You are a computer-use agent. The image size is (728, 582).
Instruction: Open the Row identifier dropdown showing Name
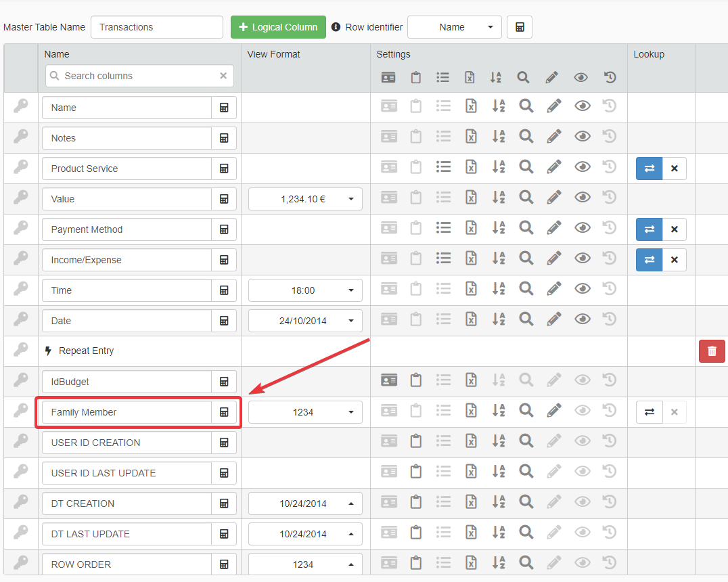455,27
